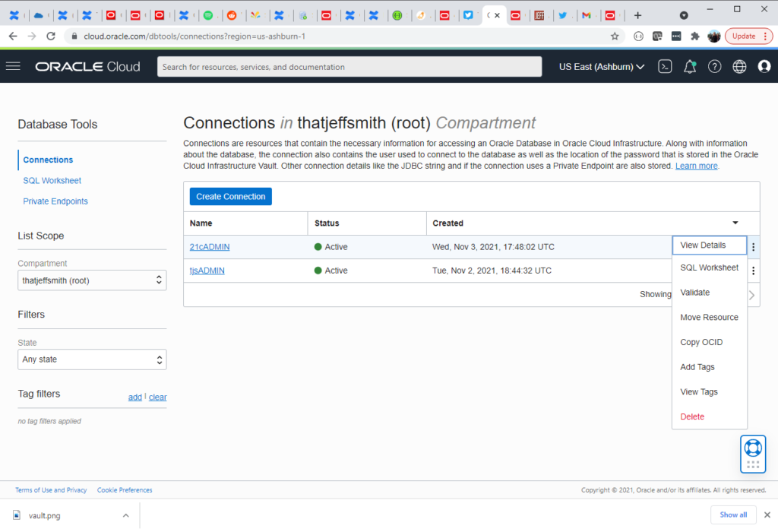Focus the resources search field
The width and height of the screenshot is (778, 532).
click(x=349, y=67)
